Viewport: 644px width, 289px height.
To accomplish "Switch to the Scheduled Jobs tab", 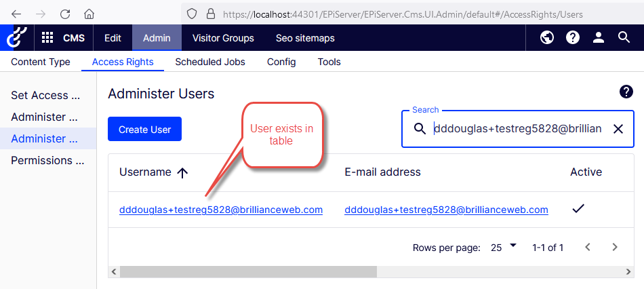I will [x=210, y=62].
